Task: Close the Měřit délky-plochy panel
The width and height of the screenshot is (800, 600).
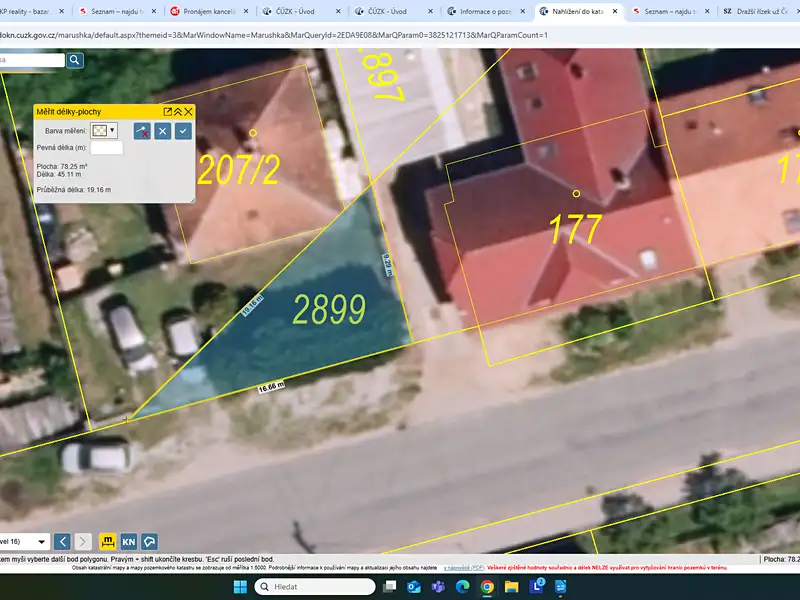Action: (x=188, y=112)
